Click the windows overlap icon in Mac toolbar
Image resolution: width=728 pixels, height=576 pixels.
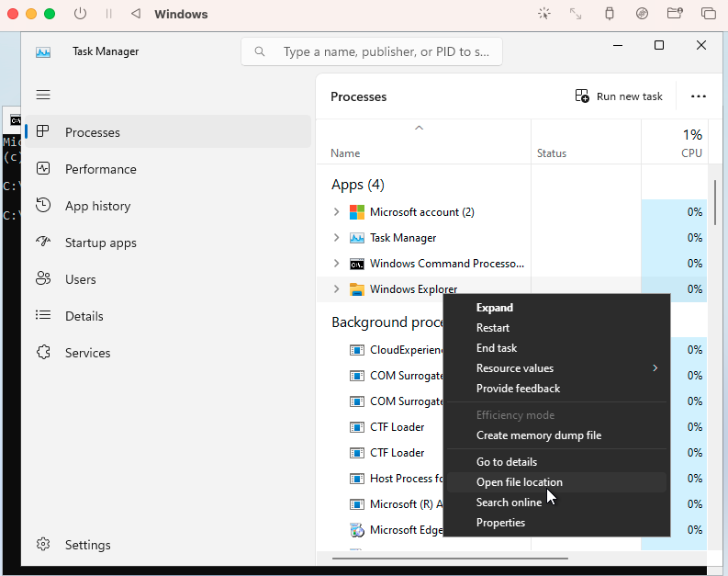(x=708, y=14)
